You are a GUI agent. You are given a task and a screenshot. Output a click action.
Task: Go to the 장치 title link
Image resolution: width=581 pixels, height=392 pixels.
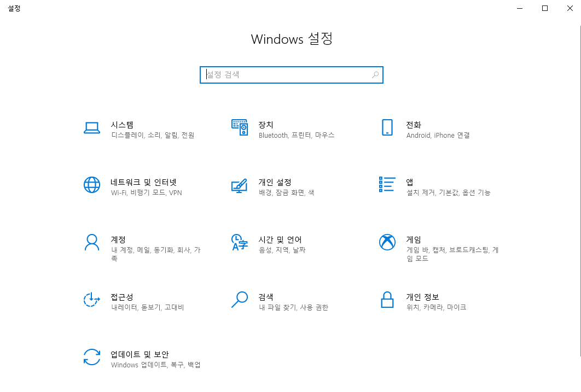tap(266, 125)
